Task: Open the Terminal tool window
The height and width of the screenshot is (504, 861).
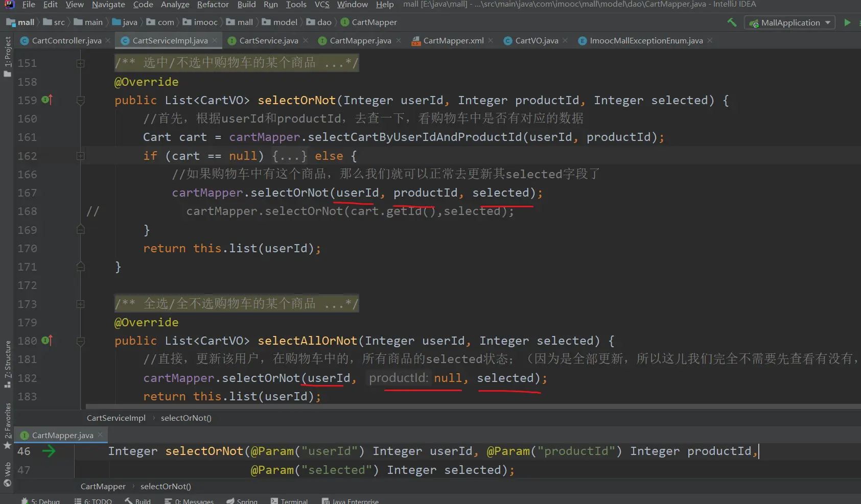Action: click(289, 501)
